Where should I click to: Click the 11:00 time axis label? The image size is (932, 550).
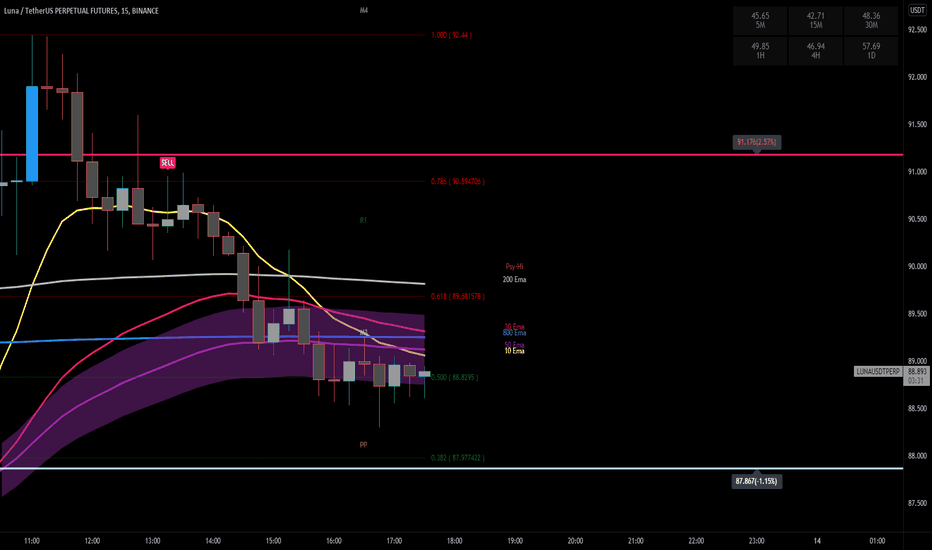pos(32,540)
